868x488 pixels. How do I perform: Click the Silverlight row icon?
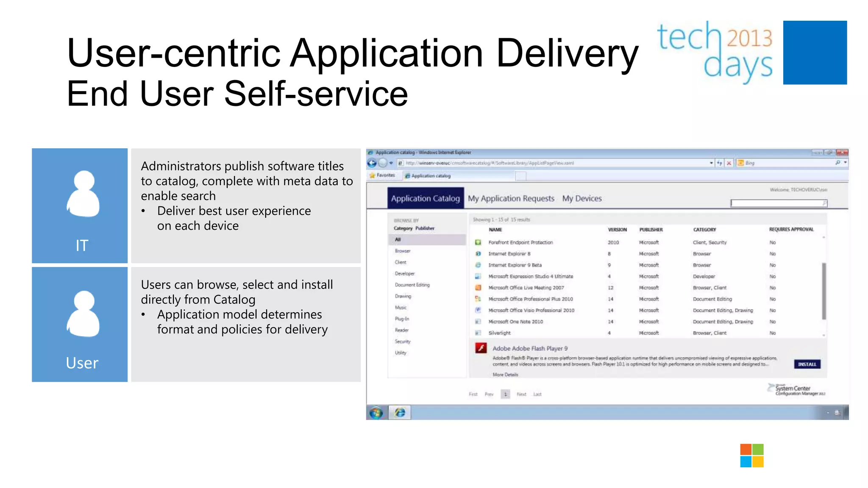pyautogui.click(x=478, y=333)
